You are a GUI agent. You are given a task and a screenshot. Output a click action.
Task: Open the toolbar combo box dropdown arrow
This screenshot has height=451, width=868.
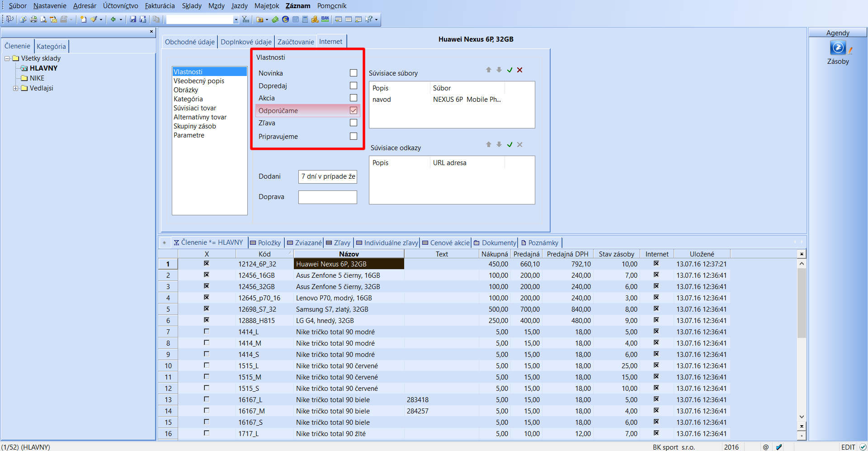click(x=236, y=19)
